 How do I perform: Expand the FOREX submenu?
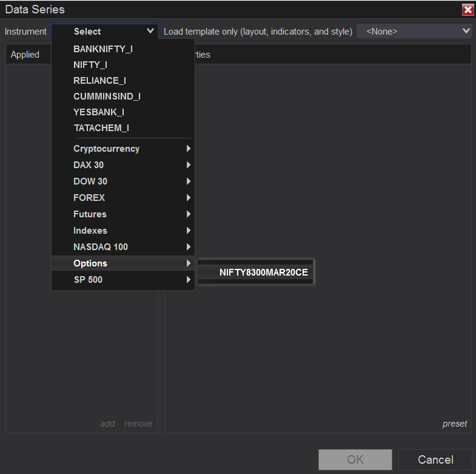123,198
